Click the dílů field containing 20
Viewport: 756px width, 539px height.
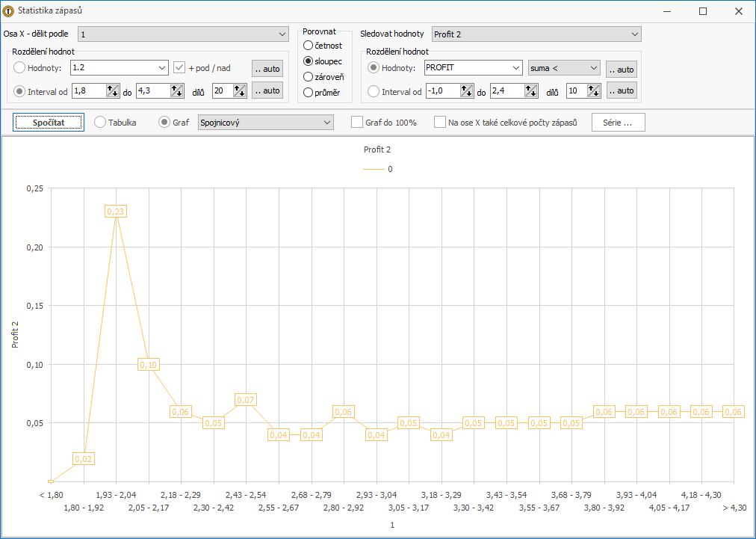click(223, 90)
